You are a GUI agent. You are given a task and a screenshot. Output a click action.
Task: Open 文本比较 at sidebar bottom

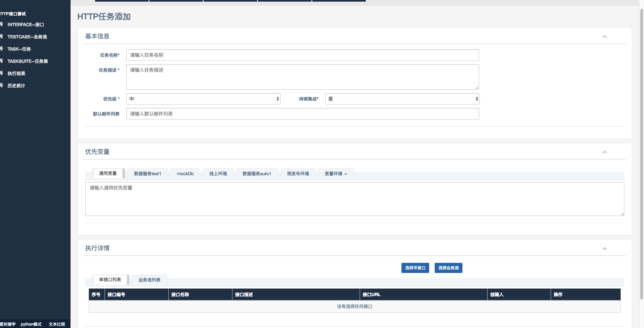pos(57,324)
